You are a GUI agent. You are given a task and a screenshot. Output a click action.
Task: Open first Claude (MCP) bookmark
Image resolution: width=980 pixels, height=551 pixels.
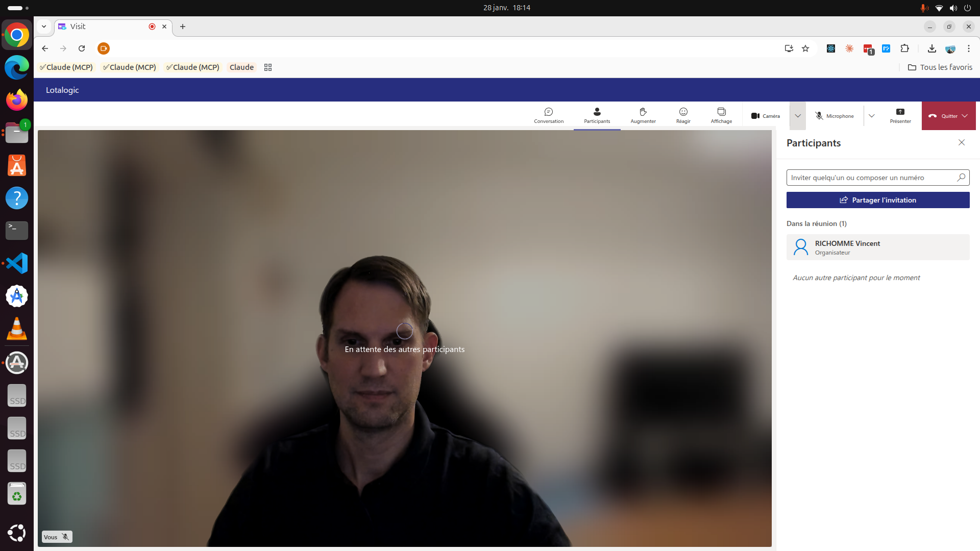[66, 67]
